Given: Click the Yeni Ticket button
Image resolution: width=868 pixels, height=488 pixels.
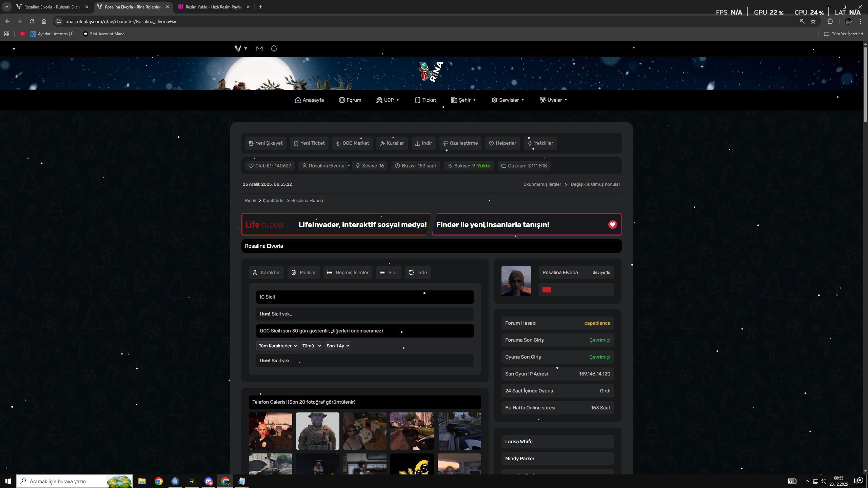Looking at the screenshot, I should [309, 143].
